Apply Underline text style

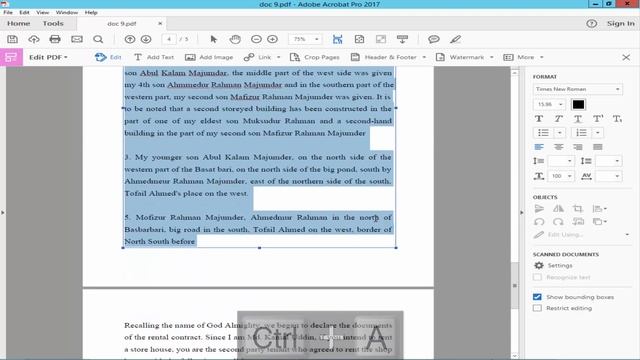578,119
